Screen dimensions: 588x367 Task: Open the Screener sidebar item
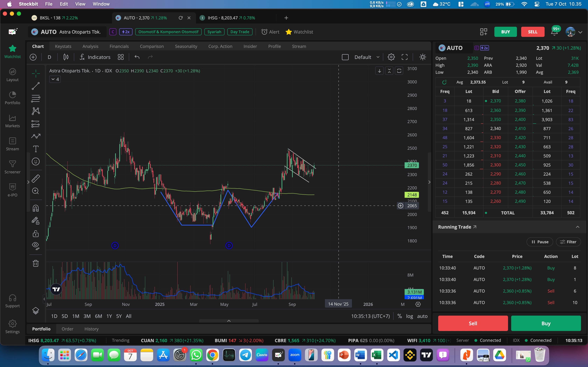tap(12, 167)
